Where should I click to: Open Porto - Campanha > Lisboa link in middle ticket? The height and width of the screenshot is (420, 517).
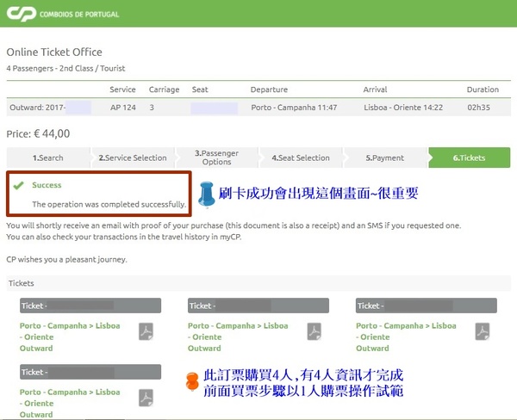pos(238,326)
